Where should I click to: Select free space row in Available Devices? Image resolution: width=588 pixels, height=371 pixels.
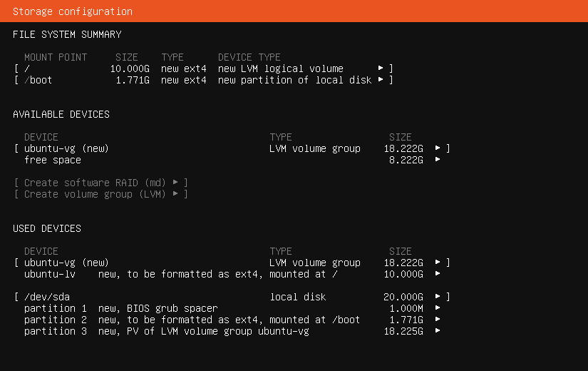(53, 160)
